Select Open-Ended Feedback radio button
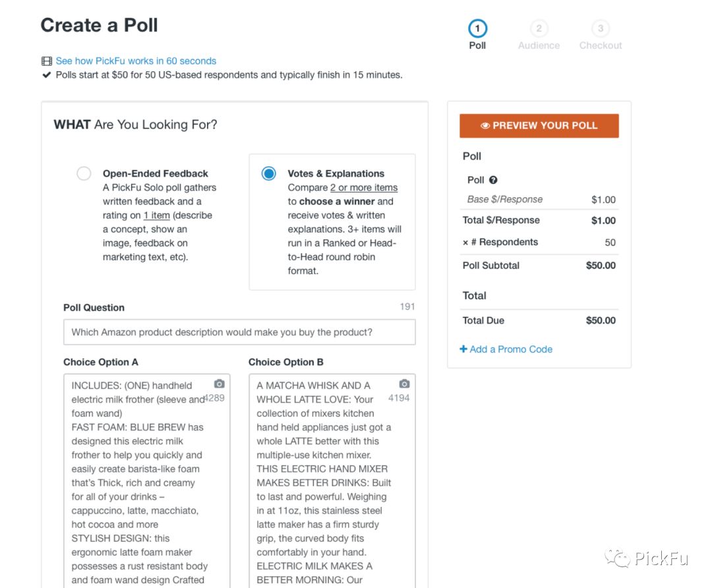The image size is (712, 588). 84,173
